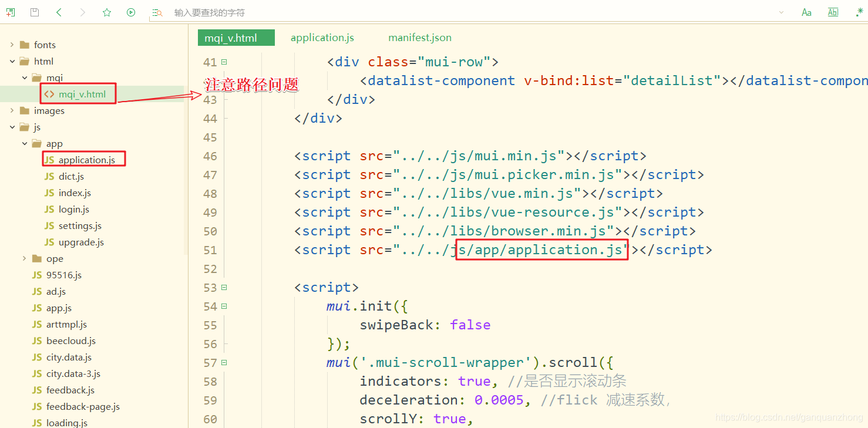Click the JS icon beside city.data.js
This screenshot has height=428, width=868.
37,357
